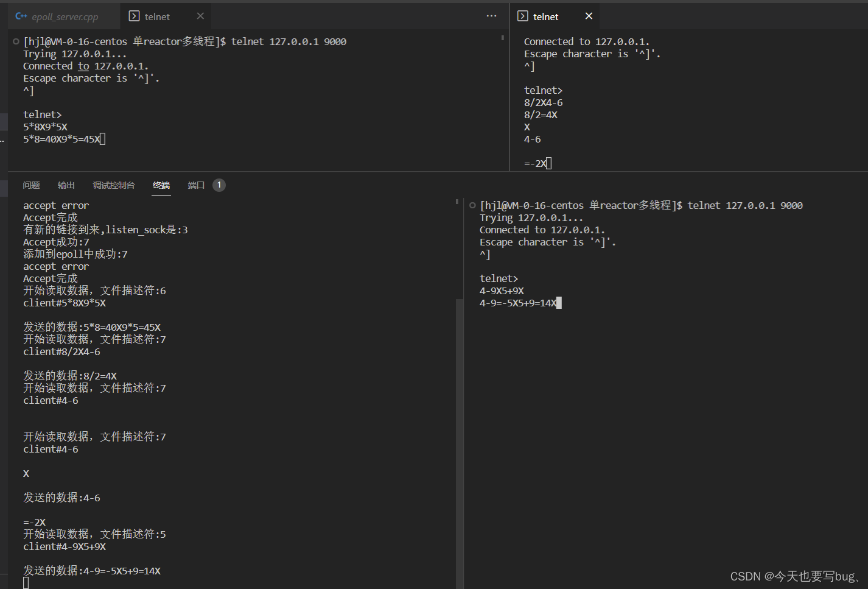The image size is (868, 589).
Task: Click the ports count badge showing 1
Action: click(x=219, y=185)
